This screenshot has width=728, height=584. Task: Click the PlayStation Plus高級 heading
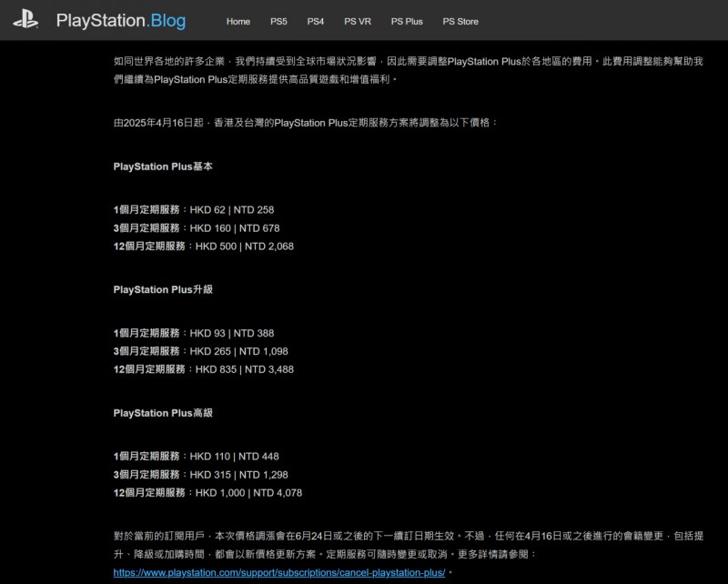point(163,413)
